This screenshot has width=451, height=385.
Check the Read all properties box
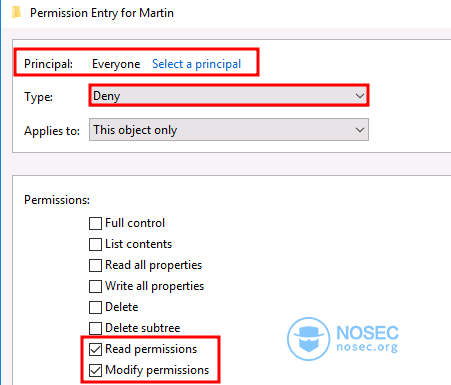click(x=95, y=265)
